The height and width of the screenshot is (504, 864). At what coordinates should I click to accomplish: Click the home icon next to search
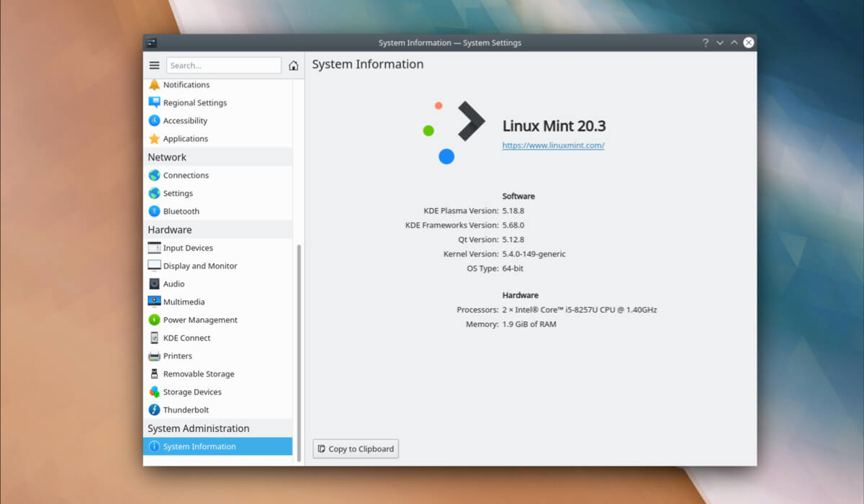point(294,66)
